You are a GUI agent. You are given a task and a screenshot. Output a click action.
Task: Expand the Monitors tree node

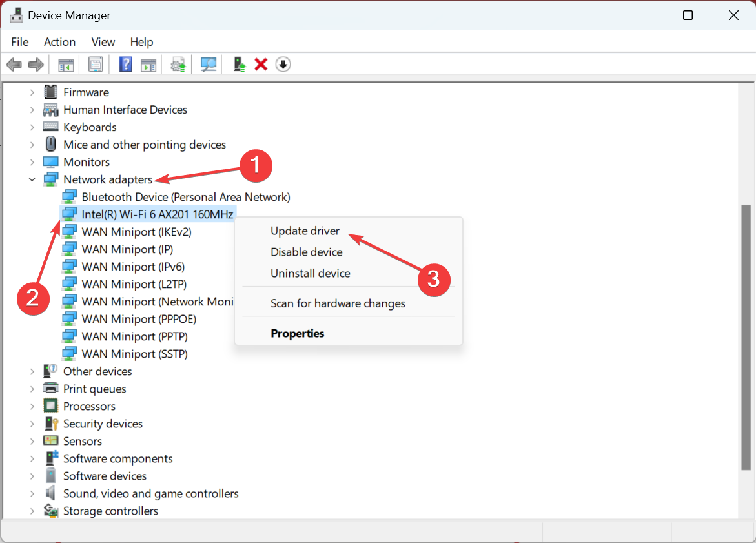click(32, 161)
